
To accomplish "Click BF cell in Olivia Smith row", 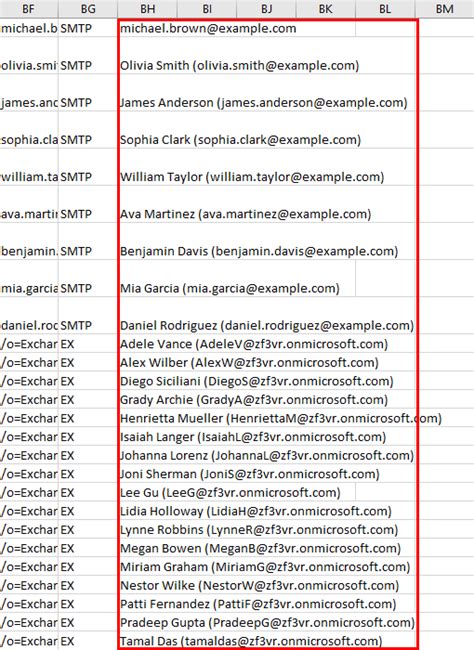I will pyautogui.click(x=29, y=65).
